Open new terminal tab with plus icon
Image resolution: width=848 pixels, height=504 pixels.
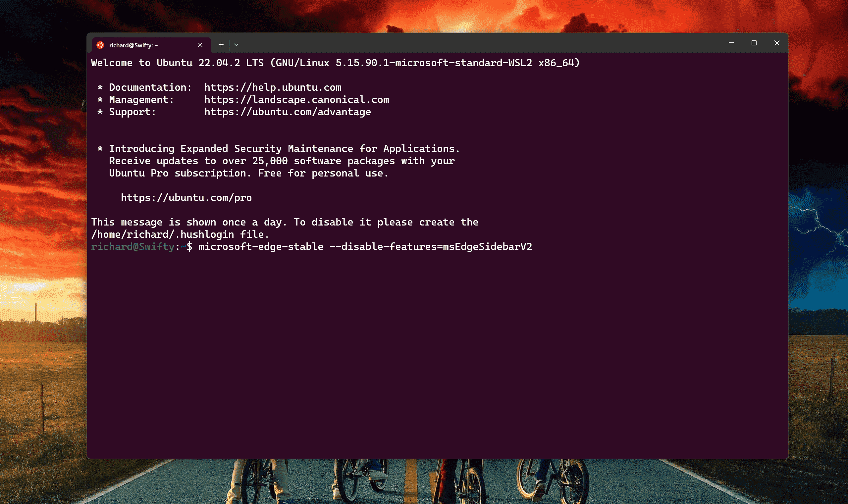221,44
